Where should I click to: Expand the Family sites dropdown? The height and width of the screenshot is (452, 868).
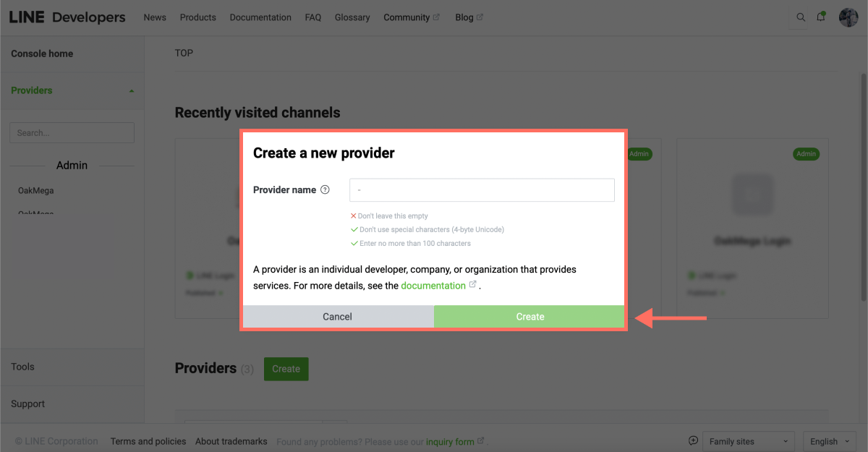coord(749,441)
